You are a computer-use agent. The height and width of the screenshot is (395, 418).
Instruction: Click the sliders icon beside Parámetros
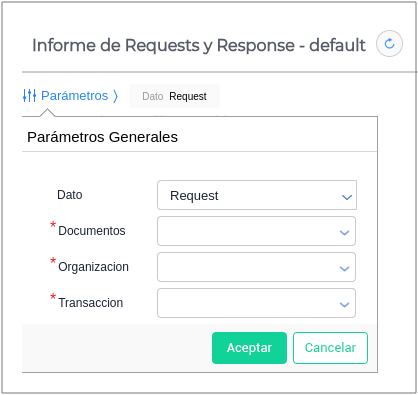[29, 96]
